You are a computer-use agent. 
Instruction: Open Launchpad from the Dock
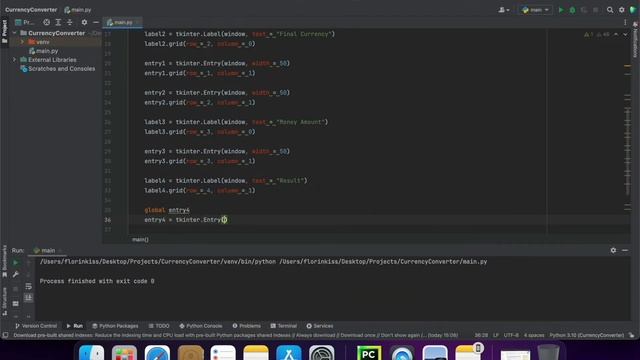pos(124,353)
